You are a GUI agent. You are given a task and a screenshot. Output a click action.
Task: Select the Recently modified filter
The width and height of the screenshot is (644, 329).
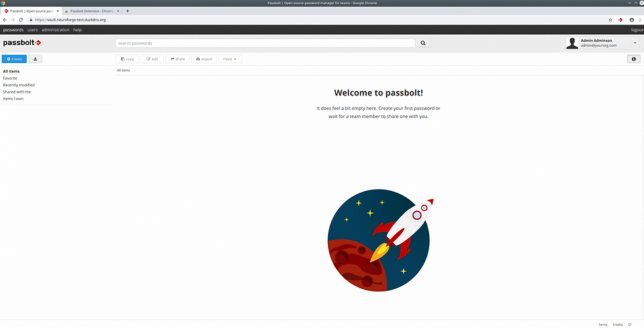point(19,85)
